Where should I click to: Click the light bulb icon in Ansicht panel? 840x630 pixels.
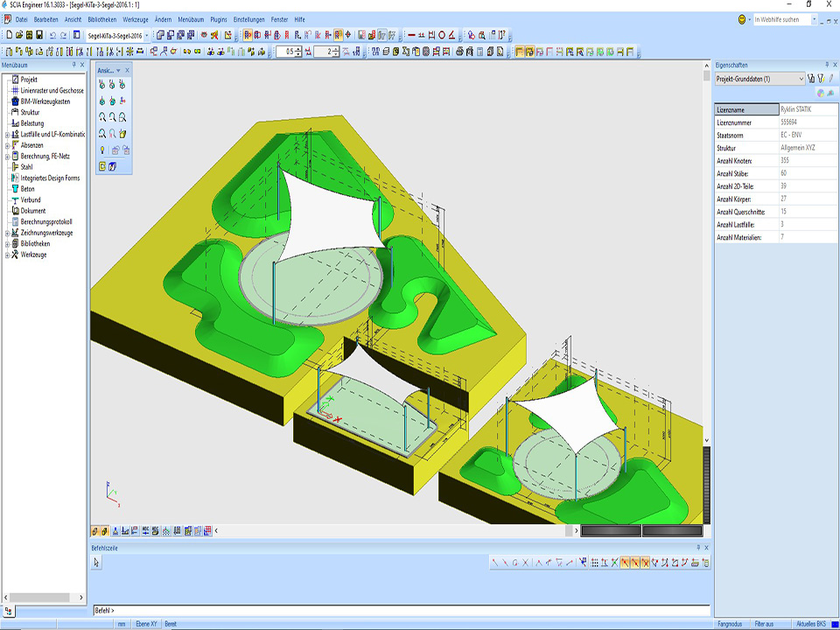[x=102, y=150]
